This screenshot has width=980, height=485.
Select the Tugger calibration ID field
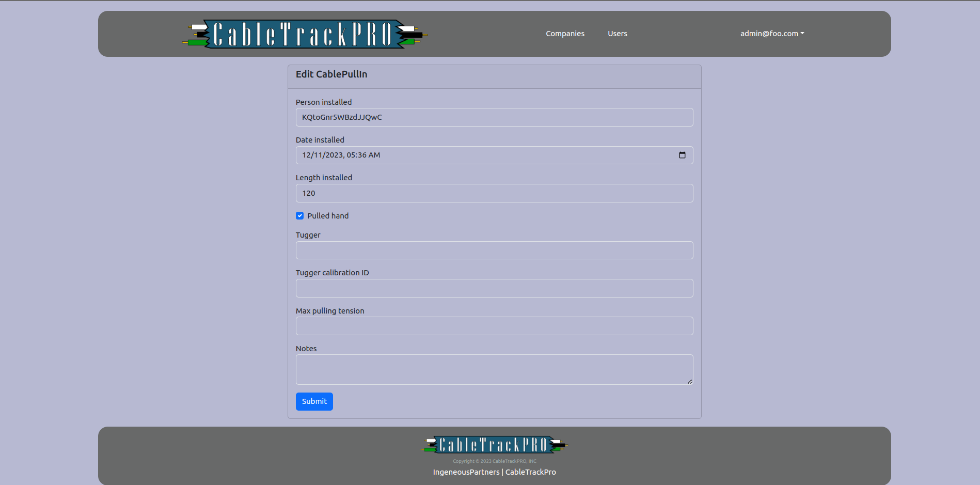pos(494,288)
